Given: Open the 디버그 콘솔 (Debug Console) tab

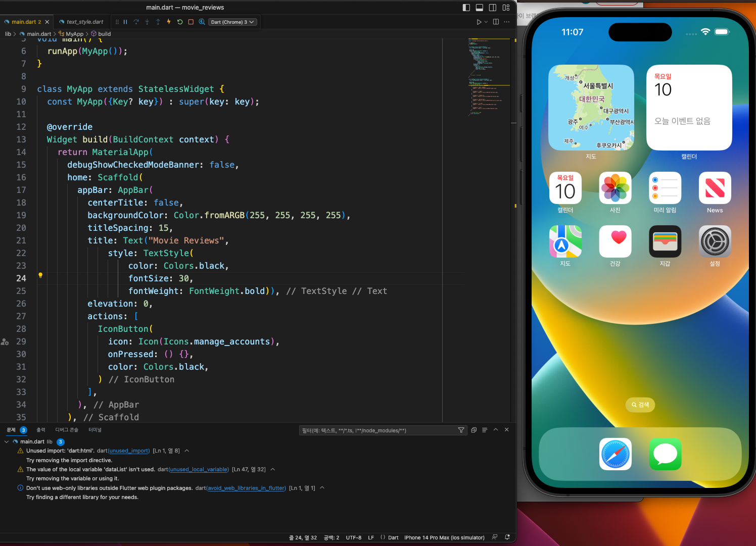Looking at the screenshot, I should (x=67, y=430).
